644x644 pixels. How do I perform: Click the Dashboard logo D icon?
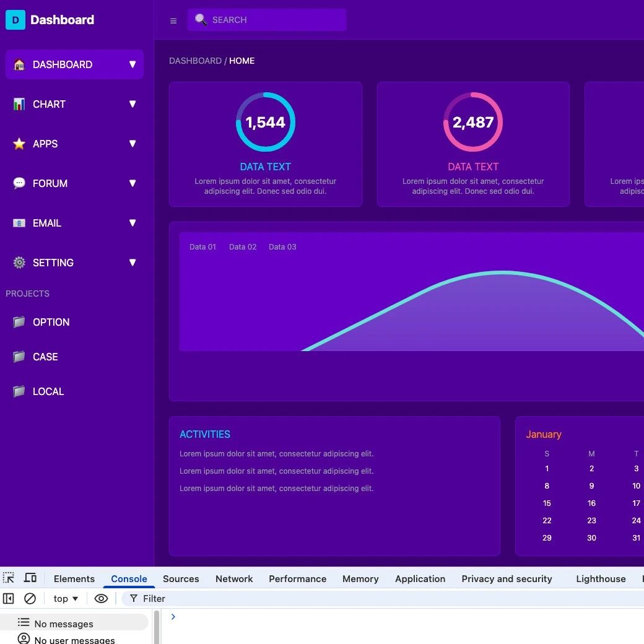coord(15,20)
